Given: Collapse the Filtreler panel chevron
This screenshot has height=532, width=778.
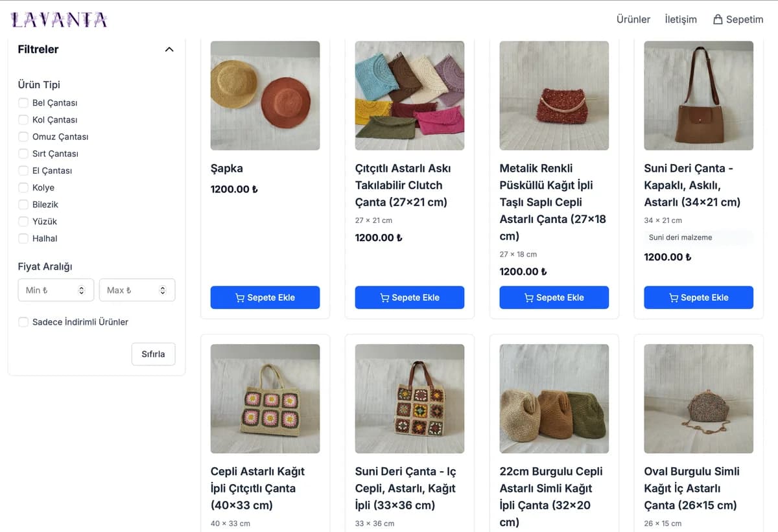Looking at the screenshot, I should (x=169, y=49).
